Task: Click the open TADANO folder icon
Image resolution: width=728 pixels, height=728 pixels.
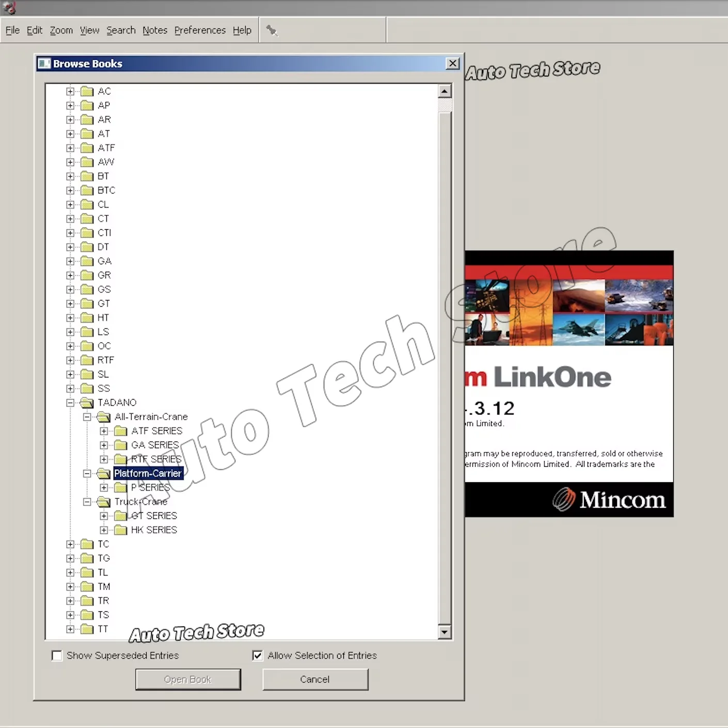Action: pos(87,403)
